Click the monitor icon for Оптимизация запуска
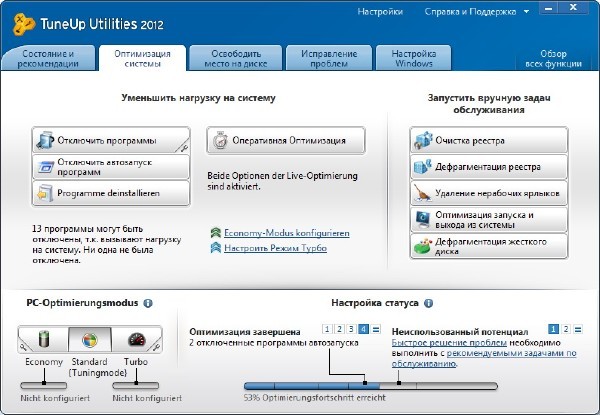The image size is (600, 415). (x=423, y=220)
